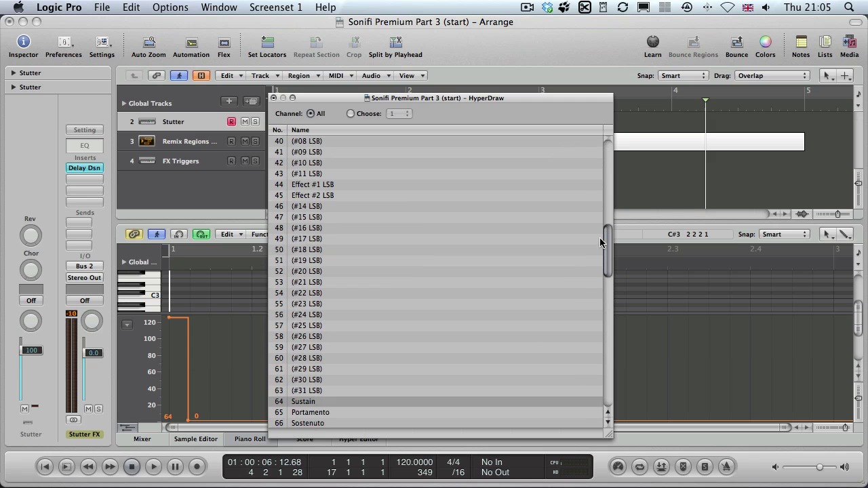
Task: Open the Learn icon
Action: coord(652,43)
